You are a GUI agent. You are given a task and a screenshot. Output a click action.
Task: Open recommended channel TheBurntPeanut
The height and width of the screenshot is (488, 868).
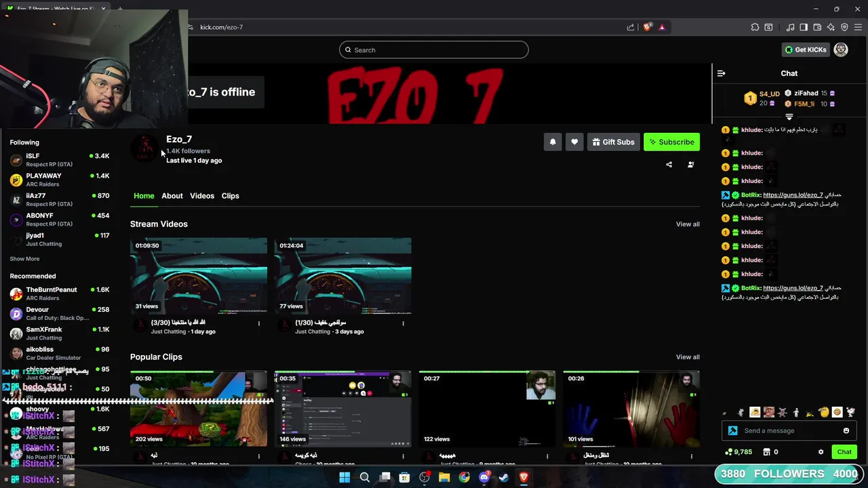pyautogui.click(x=60, y=293)
